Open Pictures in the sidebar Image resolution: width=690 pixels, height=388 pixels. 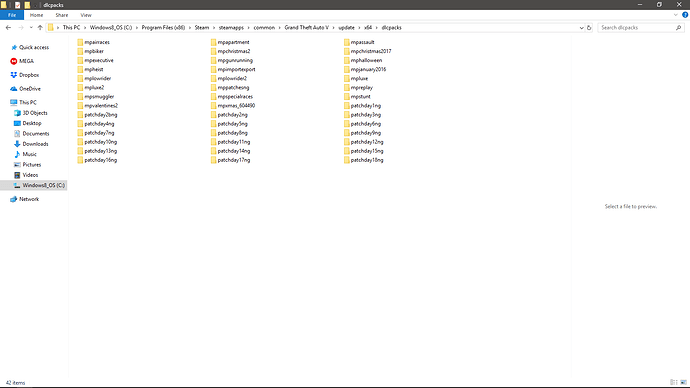tap(28, 165)
